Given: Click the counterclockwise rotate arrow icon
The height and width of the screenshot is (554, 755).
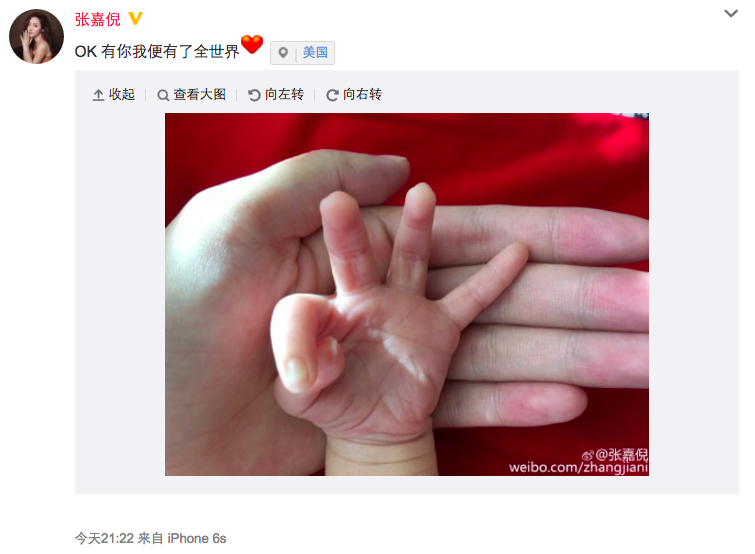Looking at the screenshot, I should tap(254, 95).
